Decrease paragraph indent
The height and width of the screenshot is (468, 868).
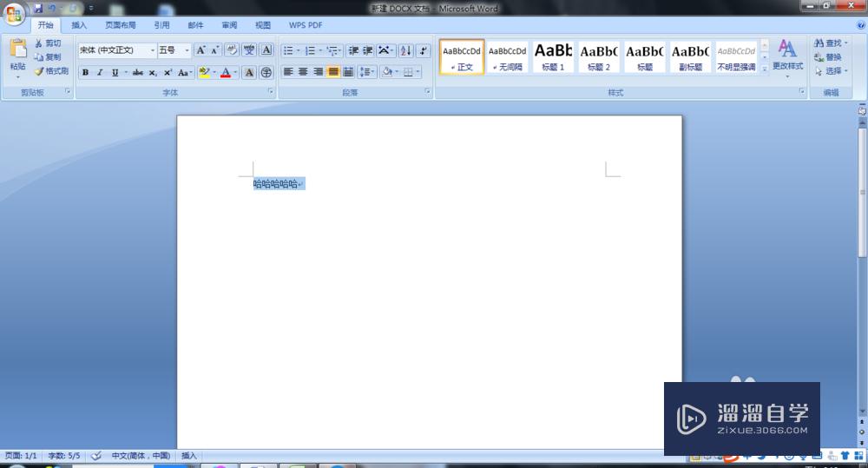(x=353, y=50)
